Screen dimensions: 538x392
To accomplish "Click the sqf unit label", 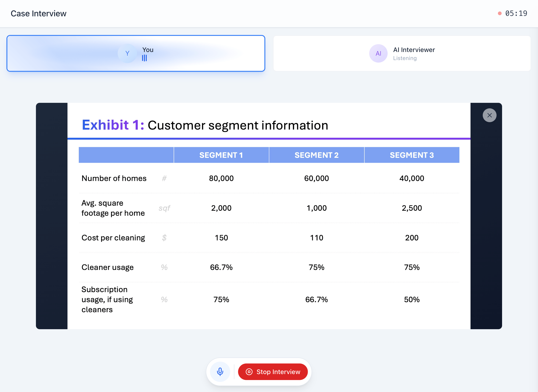I will [164, 208].
